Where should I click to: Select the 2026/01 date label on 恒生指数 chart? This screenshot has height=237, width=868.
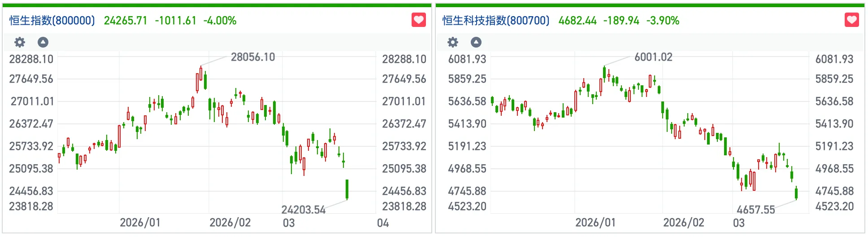pos(140,223)
